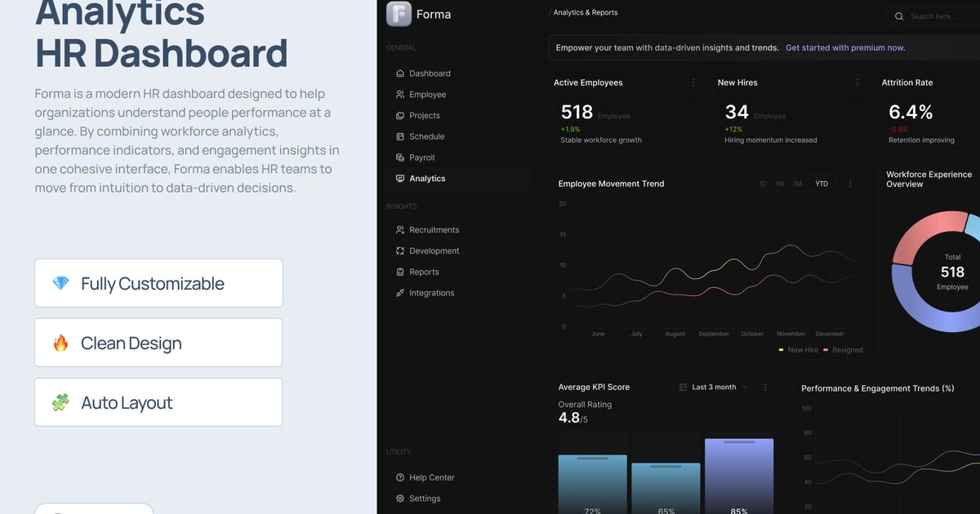Click Get started with premium link

pos(845,48)
